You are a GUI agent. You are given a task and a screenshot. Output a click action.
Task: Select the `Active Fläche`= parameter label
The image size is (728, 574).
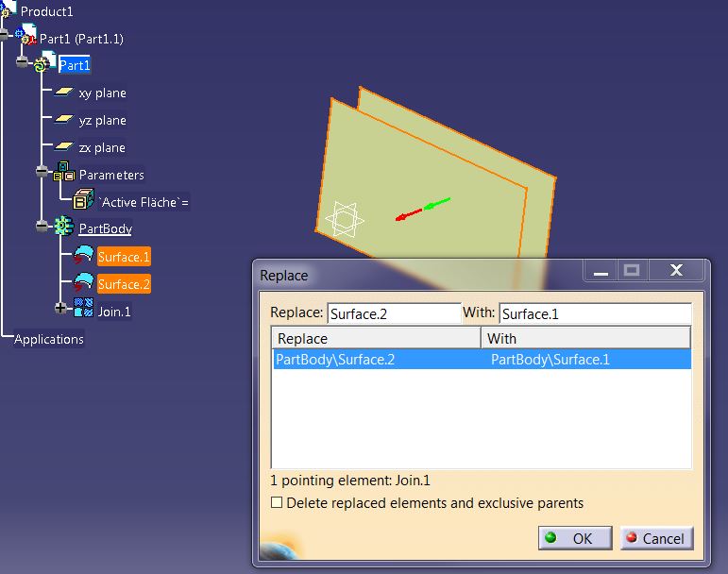point(144,202)
